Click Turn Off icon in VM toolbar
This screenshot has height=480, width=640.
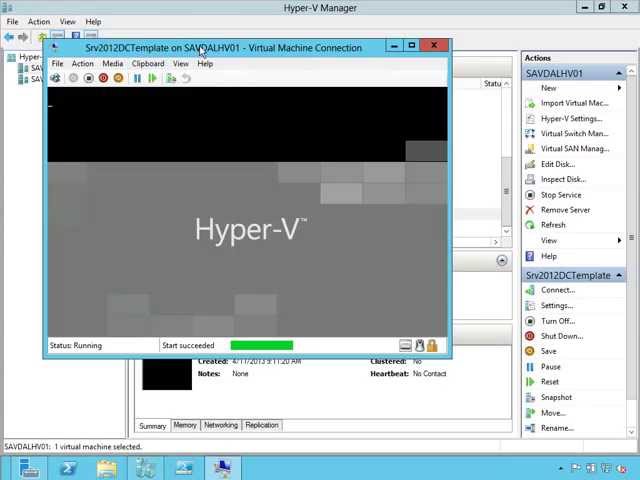pyautogui.click(x=89, y=78)
